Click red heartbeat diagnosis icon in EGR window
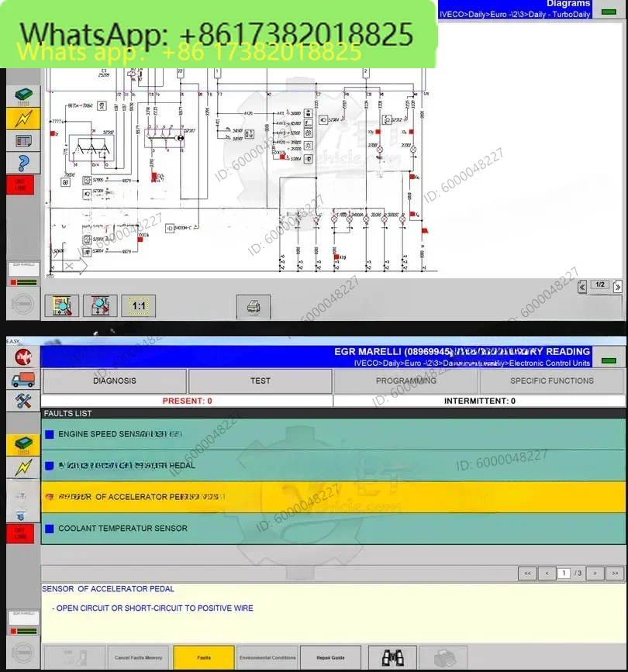 [23, 357]
